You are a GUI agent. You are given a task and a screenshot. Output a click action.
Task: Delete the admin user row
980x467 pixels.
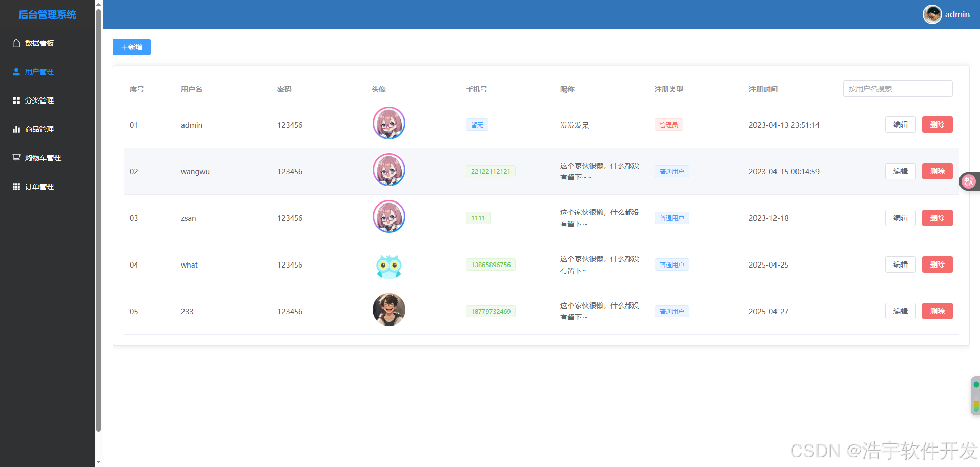click(937, 125)
